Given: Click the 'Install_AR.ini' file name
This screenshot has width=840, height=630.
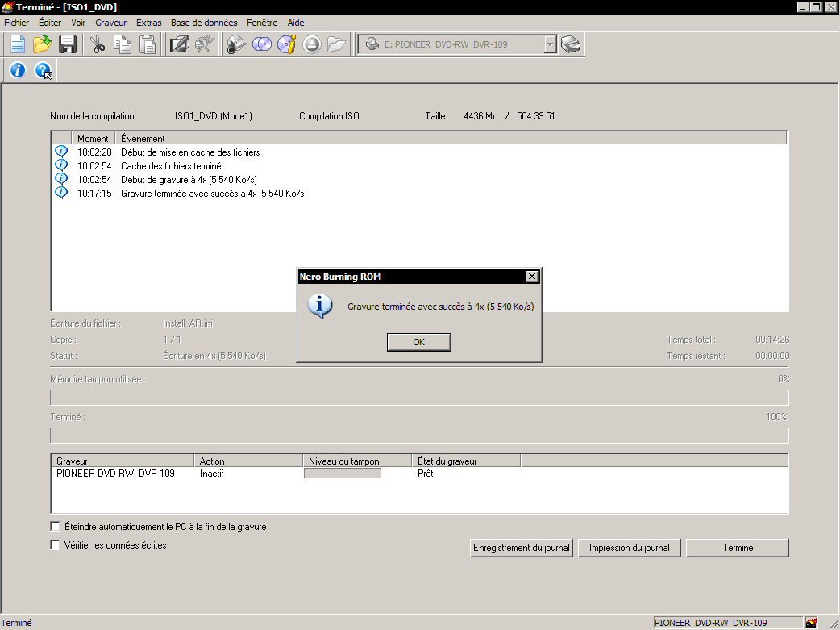Looking at the screenshot, I should (x=188, y=323).
